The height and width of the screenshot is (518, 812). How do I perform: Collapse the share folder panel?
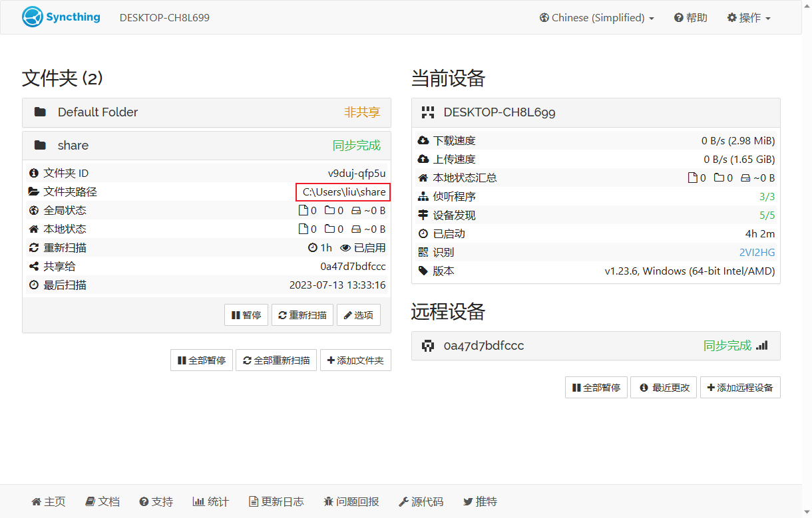tap(206, 146)
